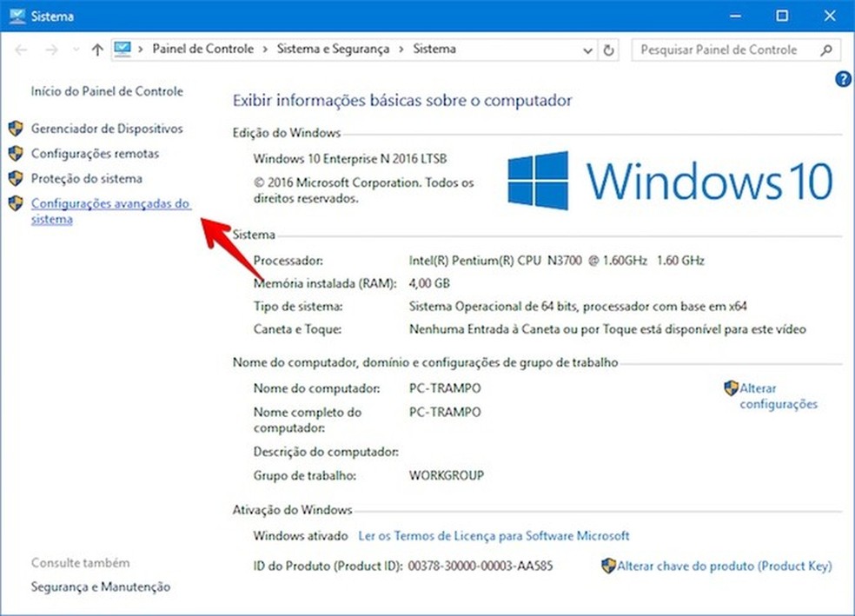Select the product ID 00378-30000-00003-AA585
The height and width of the screenshot is (616, 855).
tap(481, 566)
